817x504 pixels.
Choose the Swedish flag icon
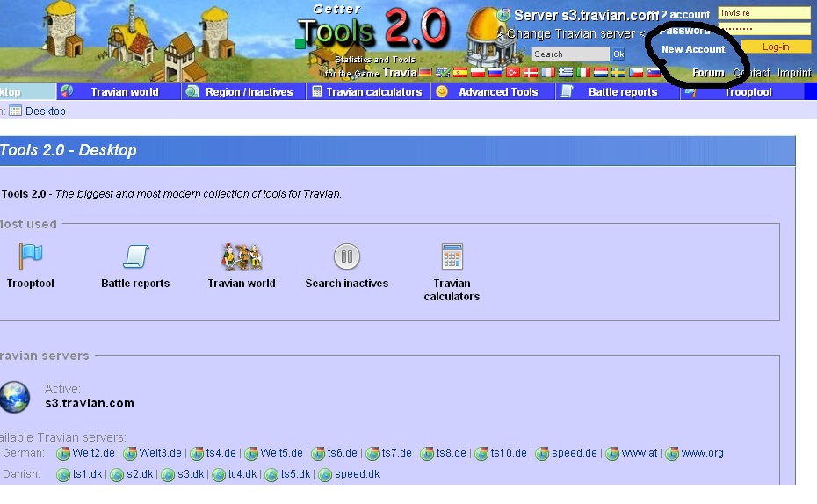coord(618,72)
